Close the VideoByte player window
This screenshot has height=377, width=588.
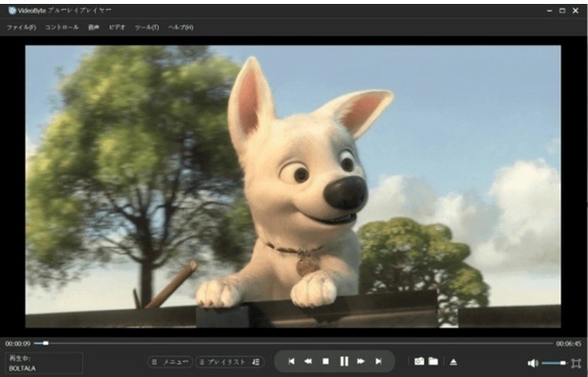(x=575, y=11)
